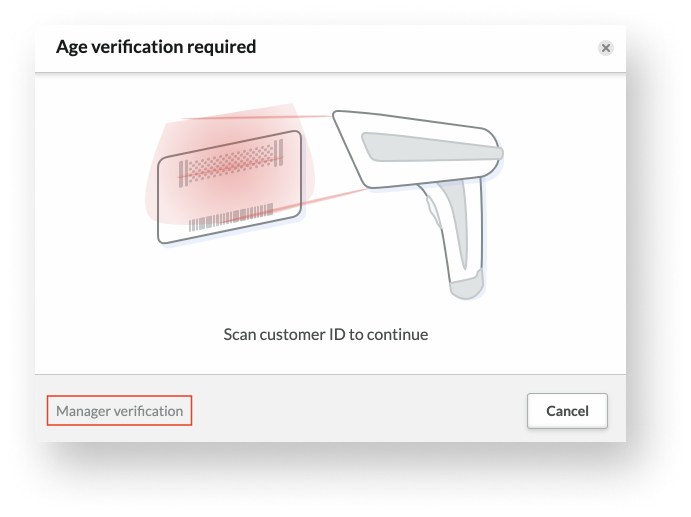Click the gray scanner top panel
This screenshot has height=517, width=691.
(x=432, y=147)
